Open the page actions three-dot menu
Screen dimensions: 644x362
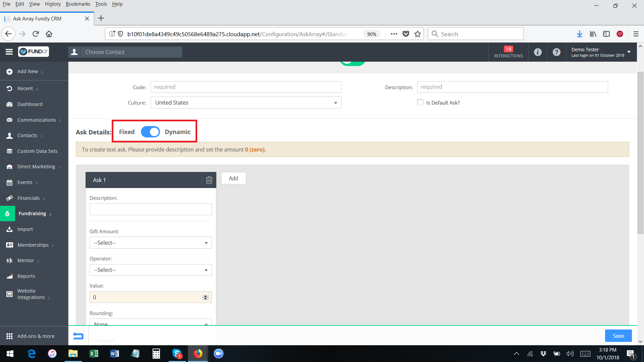[394, 34]
